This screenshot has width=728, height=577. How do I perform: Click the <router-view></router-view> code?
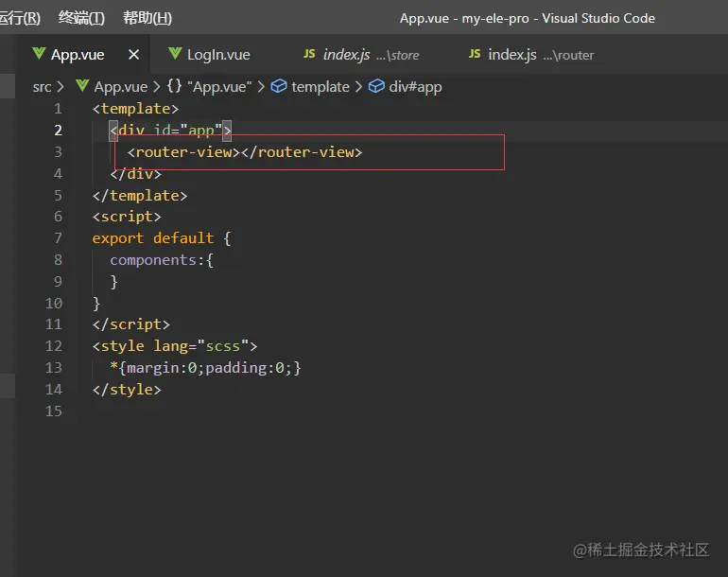[245, 152]
